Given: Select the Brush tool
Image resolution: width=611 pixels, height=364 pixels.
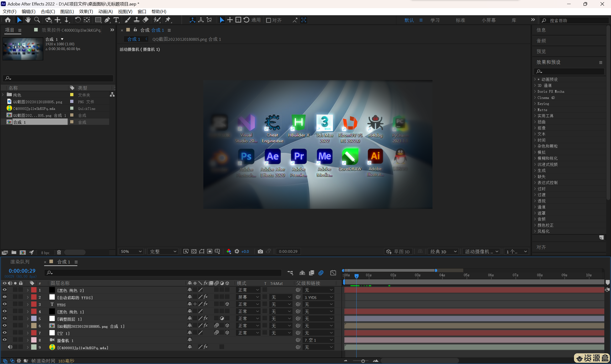Looking at the screenshot, I should [127, 20].
